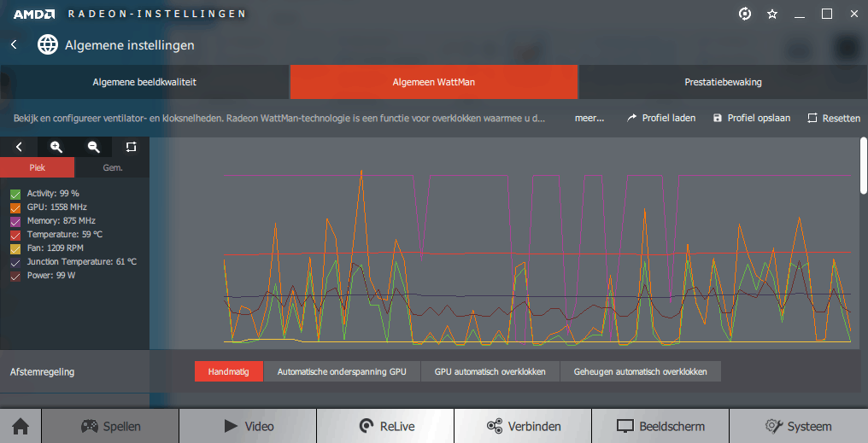Open the Systeem section

pyautogui.click(x=798, y=427)
